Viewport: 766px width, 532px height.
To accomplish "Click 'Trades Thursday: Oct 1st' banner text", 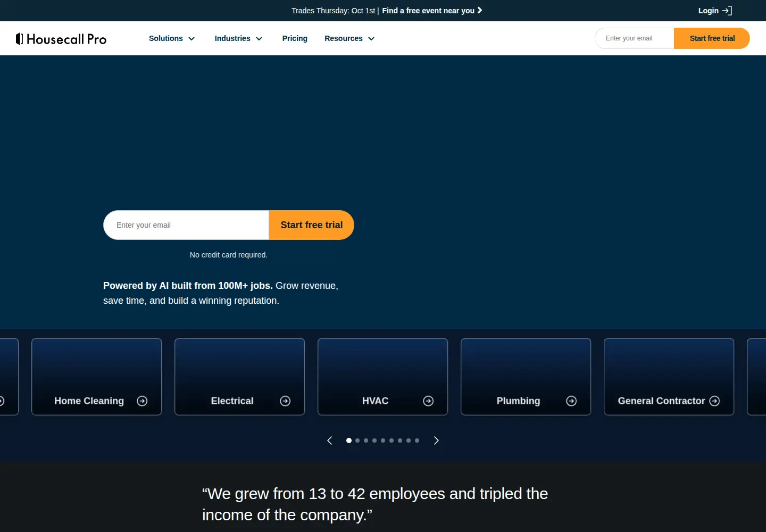I will [333, 11].
